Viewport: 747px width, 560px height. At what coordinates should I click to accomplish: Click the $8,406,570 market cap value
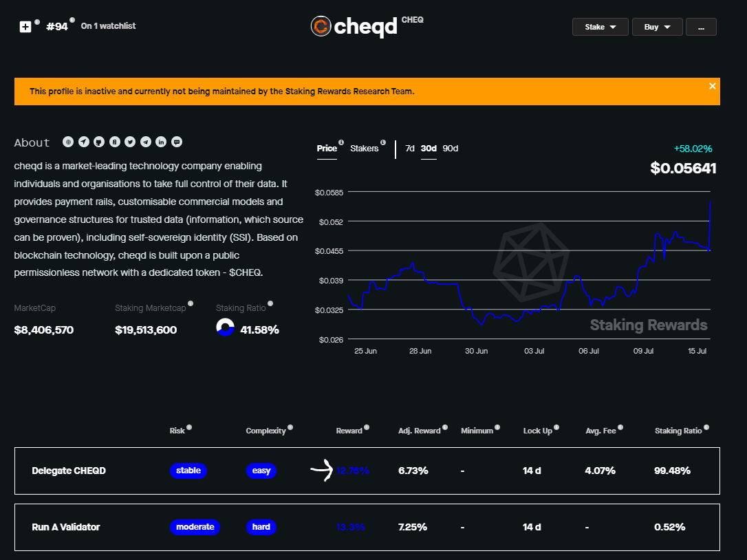pyautogui.click(x=44, y=330)
